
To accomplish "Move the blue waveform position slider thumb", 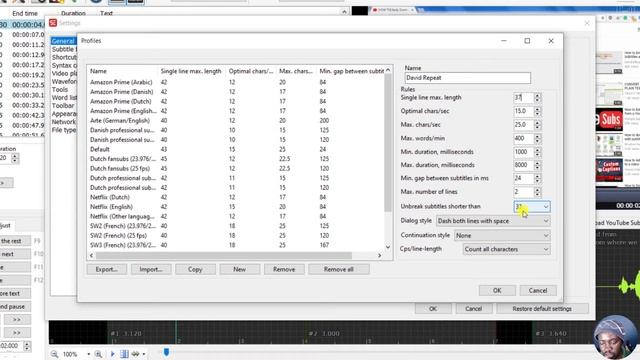I will pos(166,352).
